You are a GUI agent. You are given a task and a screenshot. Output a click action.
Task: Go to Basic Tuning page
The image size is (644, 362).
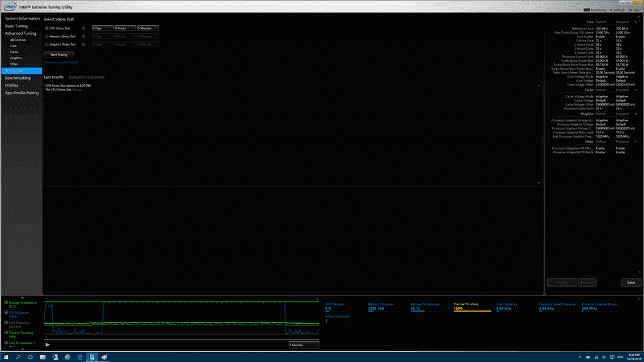pos(16,26)
